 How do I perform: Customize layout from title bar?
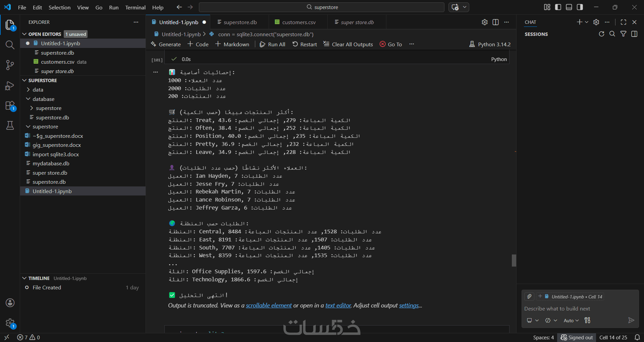547,7
